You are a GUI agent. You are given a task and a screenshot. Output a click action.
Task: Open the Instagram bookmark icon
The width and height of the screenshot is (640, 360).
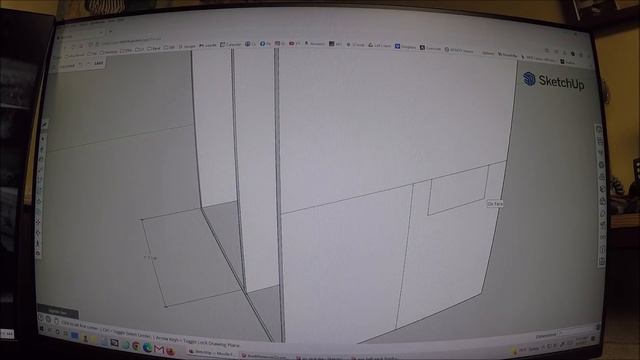tap(279, 44)
